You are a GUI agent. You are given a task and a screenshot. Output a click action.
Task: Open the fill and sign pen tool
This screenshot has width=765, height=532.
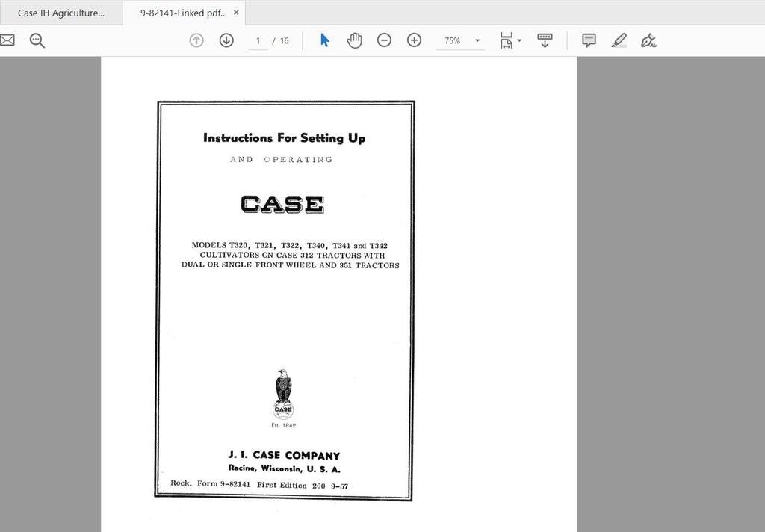(x=648, y=40)
